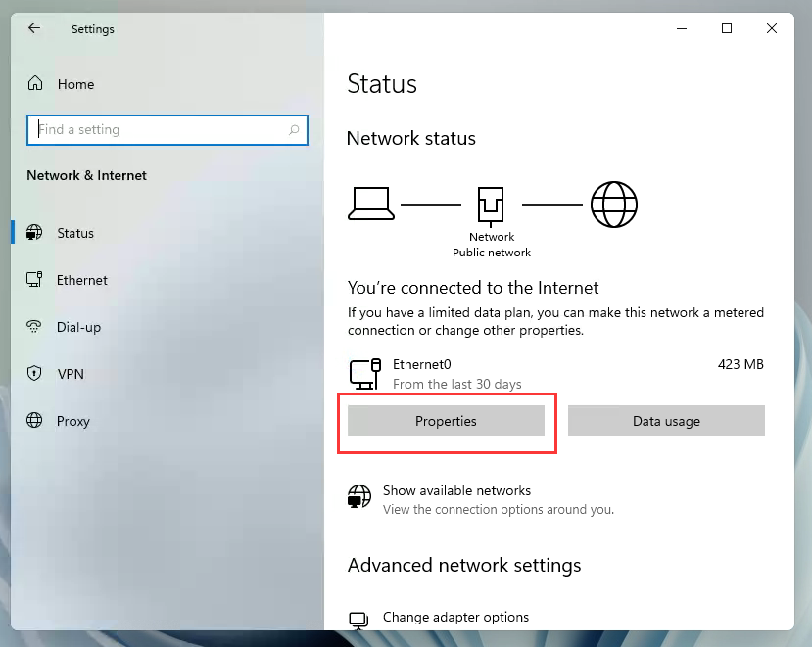
Task: Click the Ethernet0 adapter icon
Action: tap(363, 373)
